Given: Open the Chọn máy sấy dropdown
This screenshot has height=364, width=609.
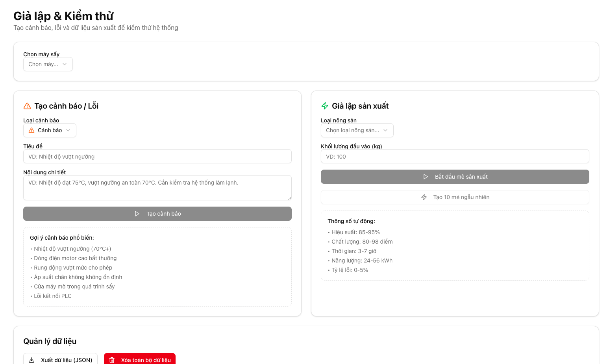Looking at the screenshot, I should click(x=48, y=64).
